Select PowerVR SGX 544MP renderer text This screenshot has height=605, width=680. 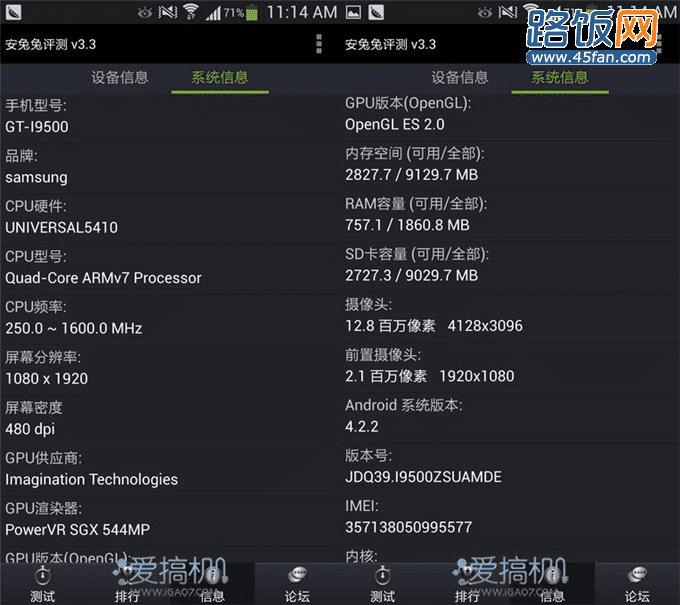pyautogui.click(x=77, y=529)
